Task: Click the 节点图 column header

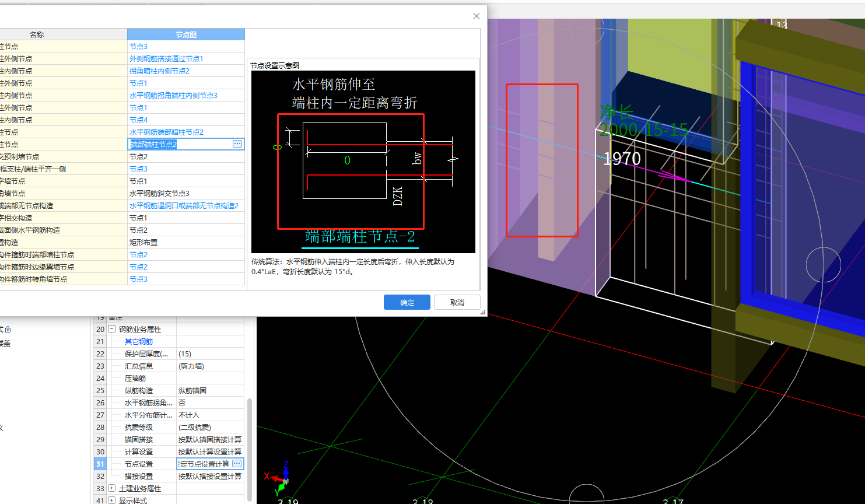Action: point(186,34)
